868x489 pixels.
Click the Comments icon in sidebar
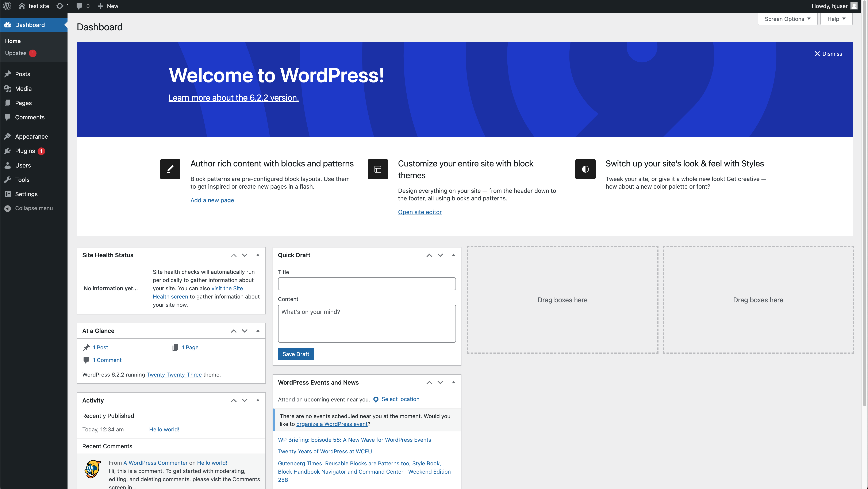[x=8, y=117]
